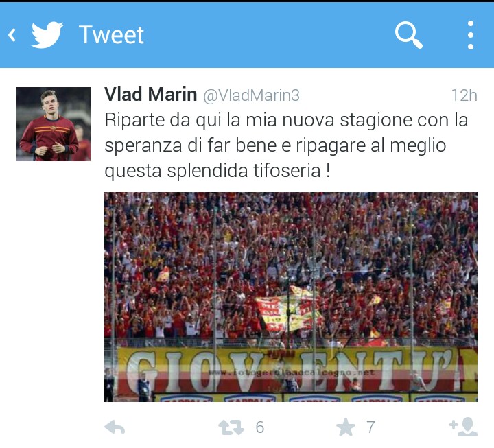Favorite the tweet with the star icon
Viewport: 494px width, 448px height.
(346, 427)
